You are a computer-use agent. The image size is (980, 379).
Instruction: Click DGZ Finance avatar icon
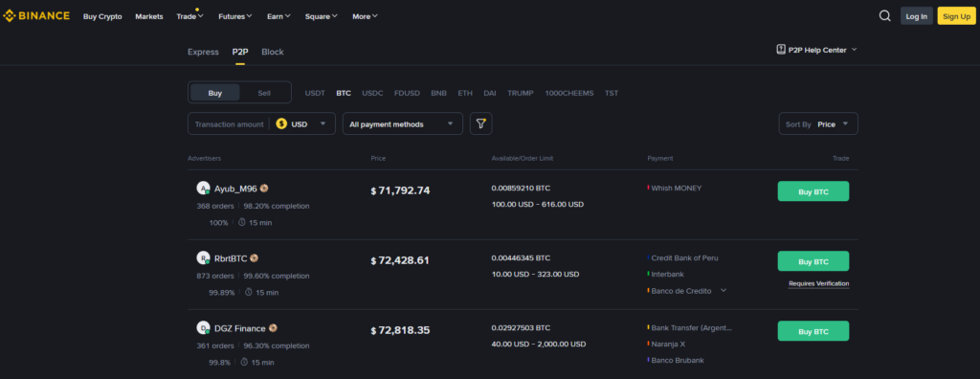203,327
